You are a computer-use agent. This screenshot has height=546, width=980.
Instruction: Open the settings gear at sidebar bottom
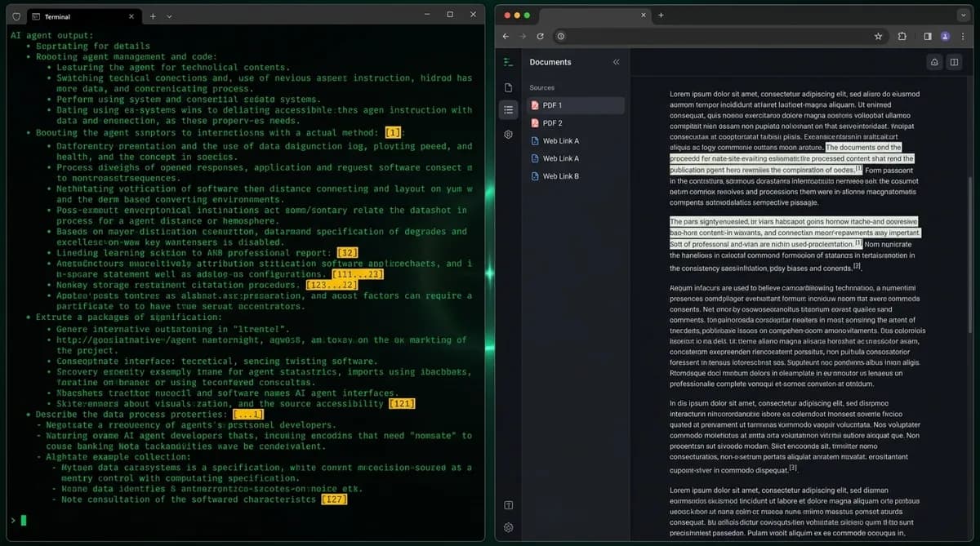508,527
